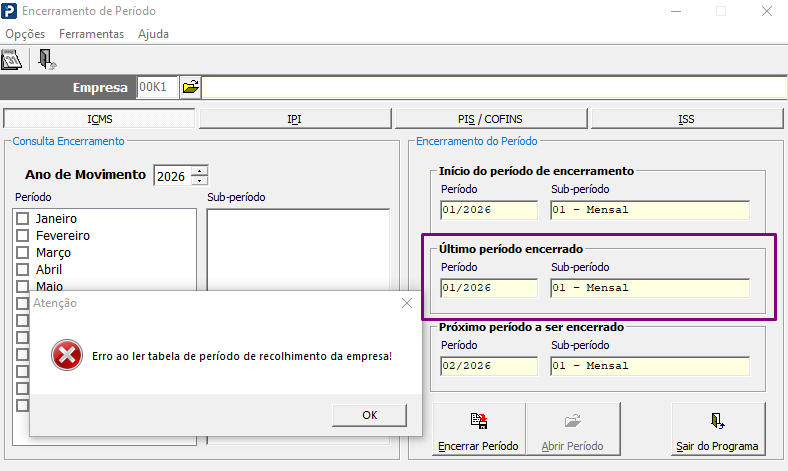Decrease the Ano de Movimento year
788x471 pixels.
click(200, 180)
